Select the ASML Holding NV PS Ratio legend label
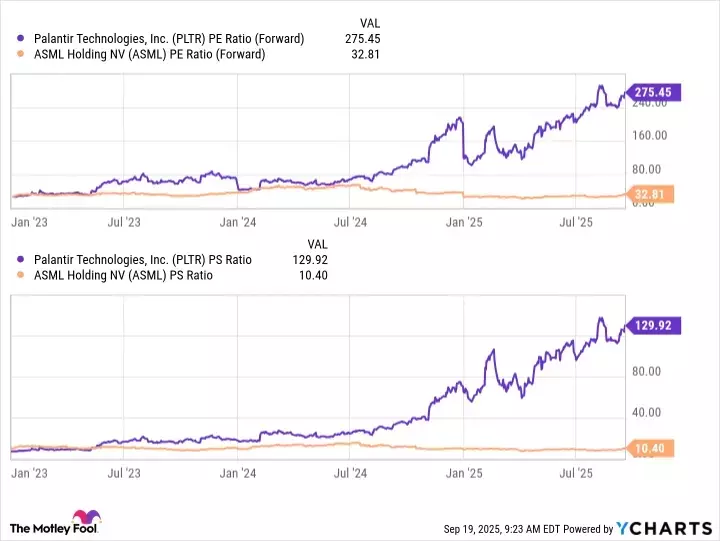Screen dimensions: 720x541 pyautogui.click(x=122, y=275)
